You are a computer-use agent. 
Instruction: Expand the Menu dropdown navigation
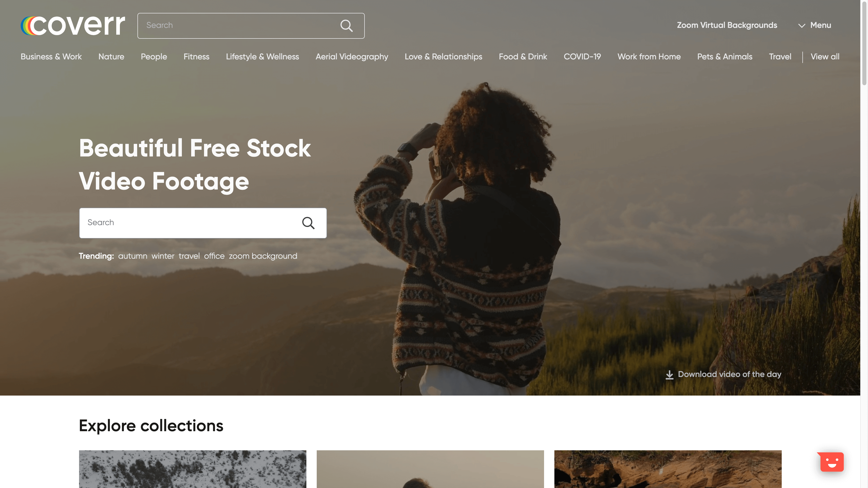(x=814, y=25)
